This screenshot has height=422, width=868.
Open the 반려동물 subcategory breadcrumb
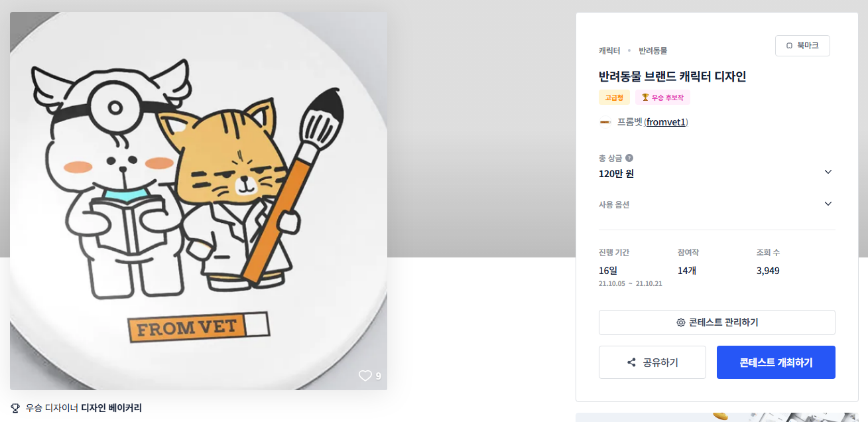(654, 50)
